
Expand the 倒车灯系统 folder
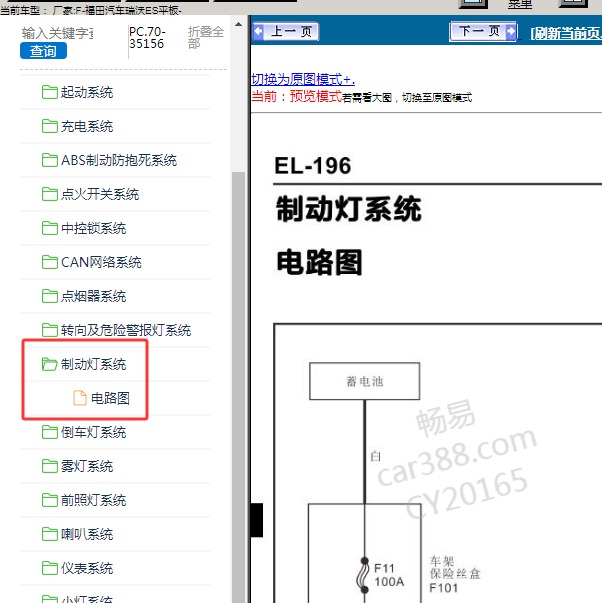pos(93,432)
